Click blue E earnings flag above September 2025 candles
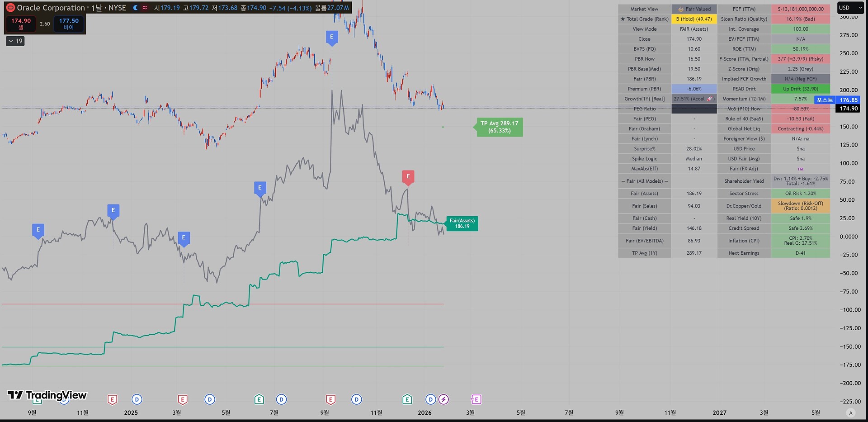Viewport: 868px width, 422px height. point(332,38)
